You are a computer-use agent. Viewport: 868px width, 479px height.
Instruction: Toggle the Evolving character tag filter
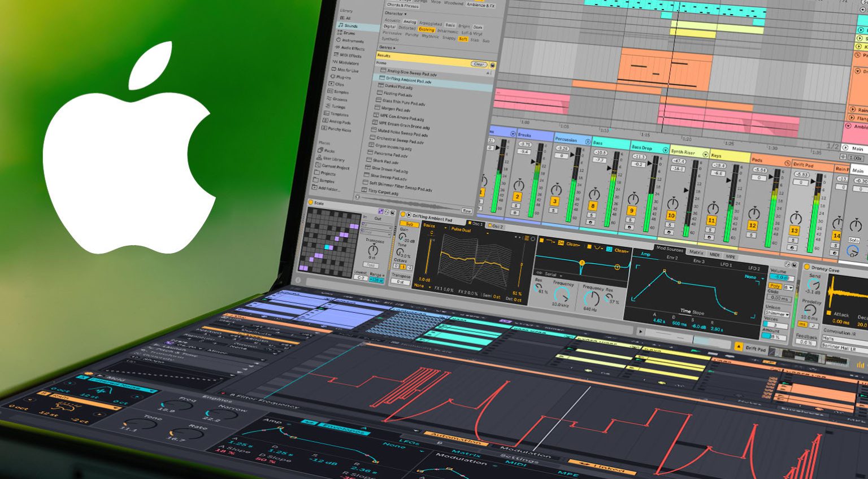(x=426, y=29)
